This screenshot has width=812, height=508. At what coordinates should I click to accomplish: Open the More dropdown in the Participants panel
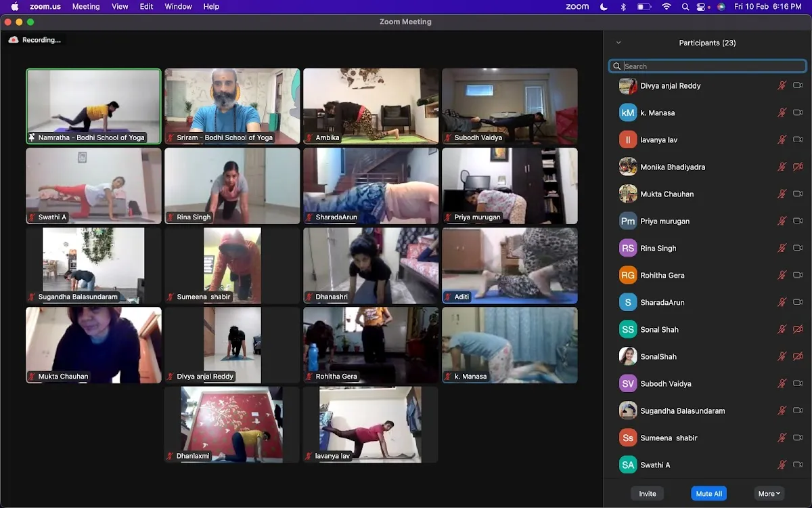tap(769, 494)
